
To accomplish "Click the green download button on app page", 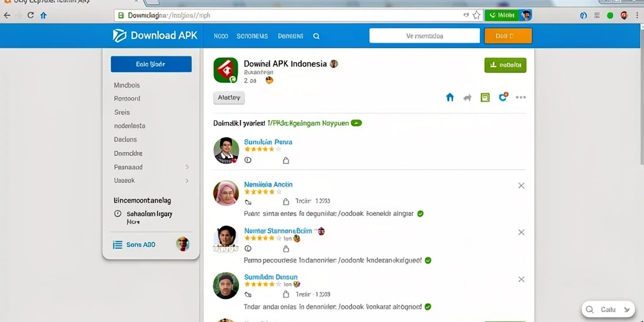I will pyautogui.click(x=505, y=65).
